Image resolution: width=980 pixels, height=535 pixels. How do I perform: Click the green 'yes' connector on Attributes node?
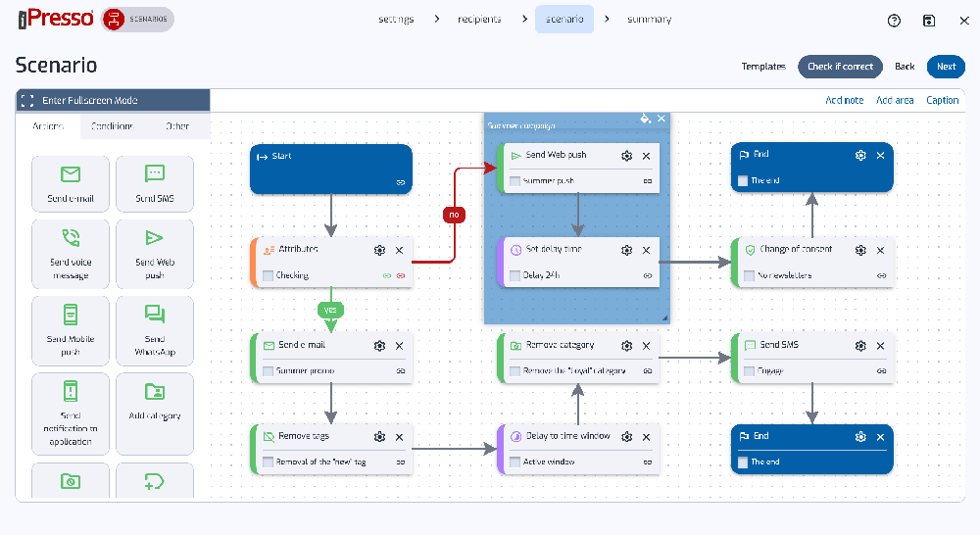tap(387, 275)
